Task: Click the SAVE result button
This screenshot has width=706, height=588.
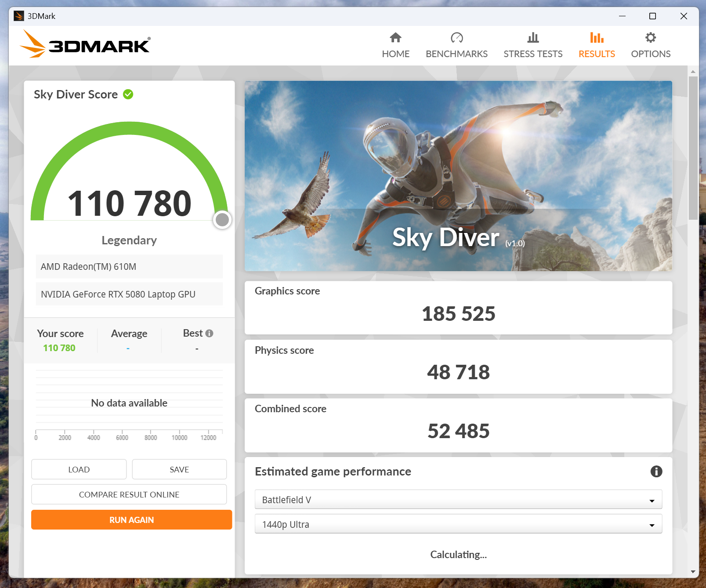Action: (179, 469)
